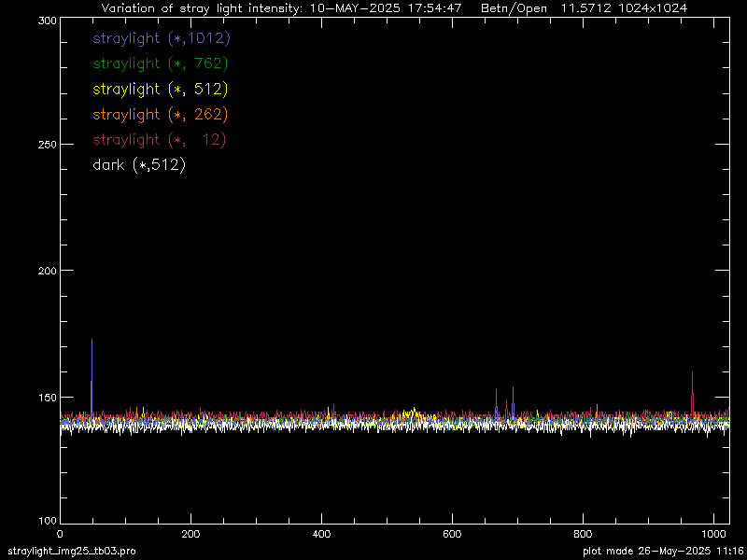This screenshot has width=747, height=560.
Task: Select the red legend entry 'straylight (*, 12)'
Action: point(160,139)
